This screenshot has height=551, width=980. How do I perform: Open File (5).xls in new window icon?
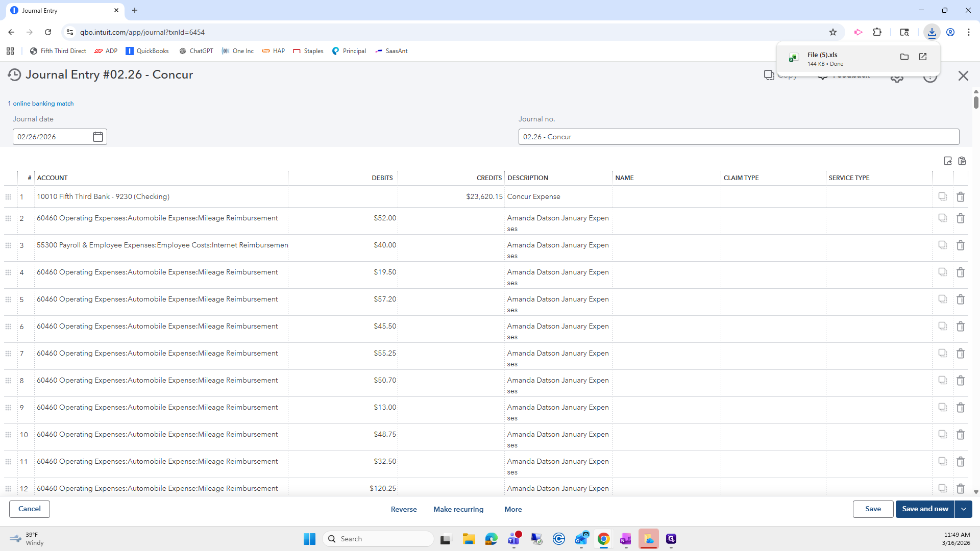pos(923,57)
